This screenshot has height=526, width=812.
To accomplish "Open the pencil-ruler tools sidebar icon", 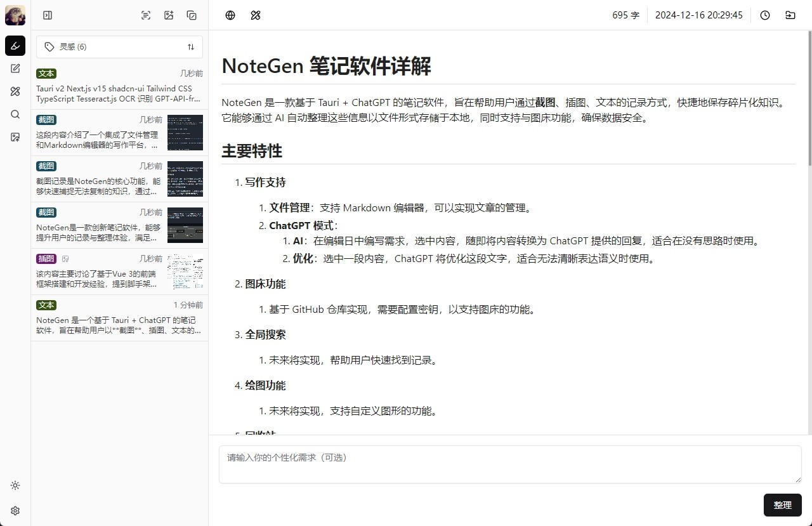I will 15,91.
